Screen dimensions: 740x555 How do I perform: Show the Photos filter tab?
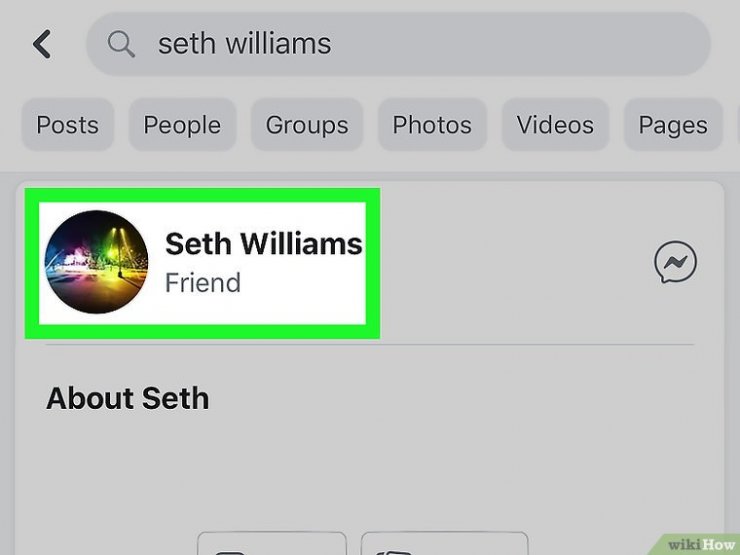[432, 125]
